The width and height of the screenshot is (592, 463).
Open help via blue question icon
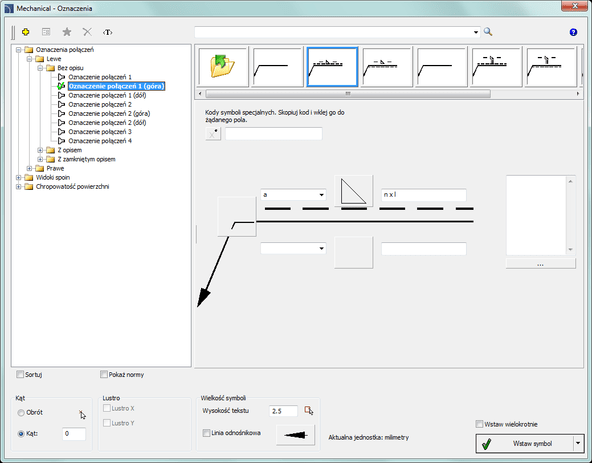tap(573, 32)
